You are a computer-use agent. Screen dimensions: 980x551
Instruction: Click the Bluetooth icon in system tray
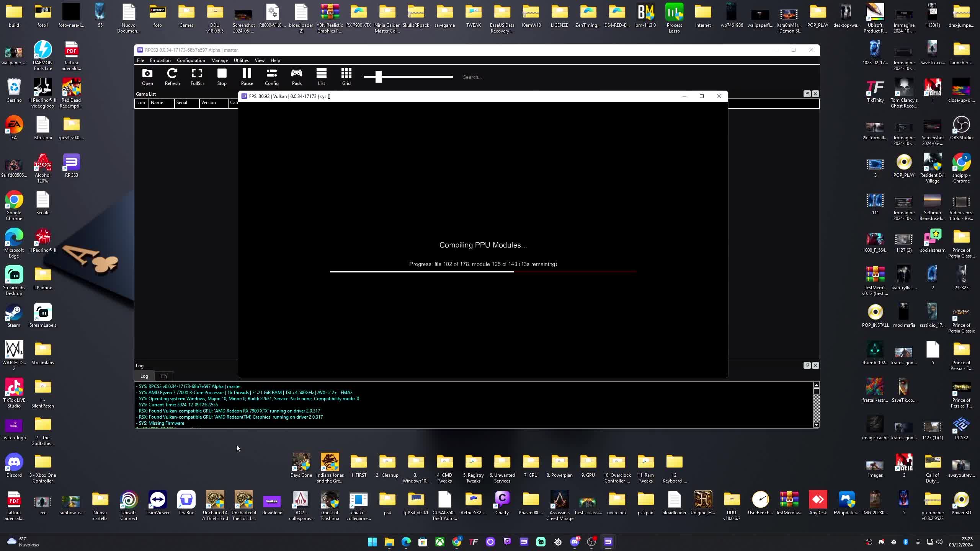(x=906, y=542)
